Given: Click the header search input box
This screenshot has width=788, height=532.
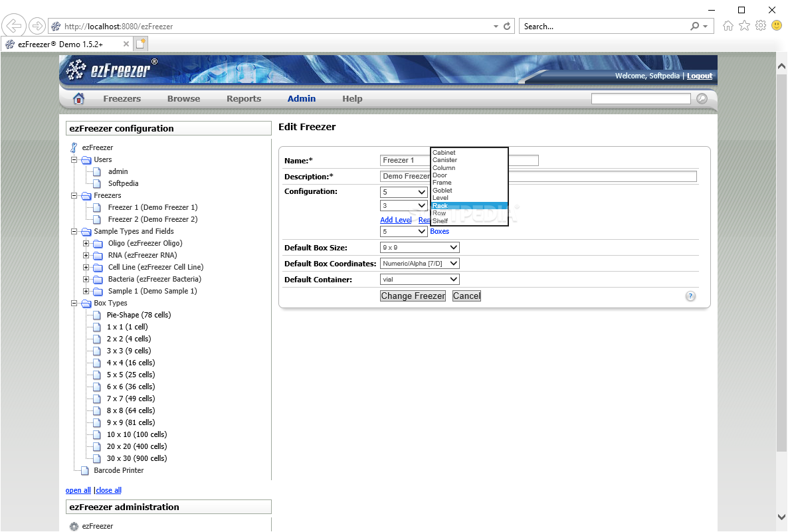Looking at the screenshot, I should pos(641,98).
